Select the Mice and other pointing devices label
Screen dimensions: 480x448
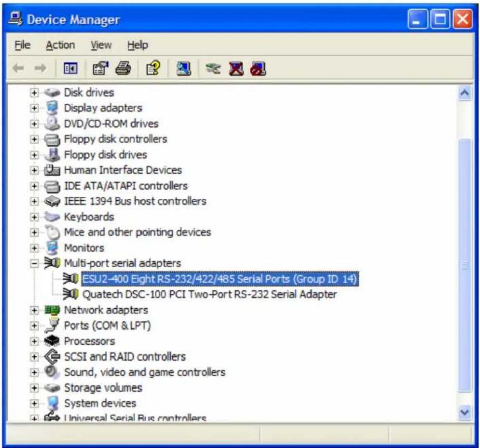pyautogui.click(x=137, y=232)
